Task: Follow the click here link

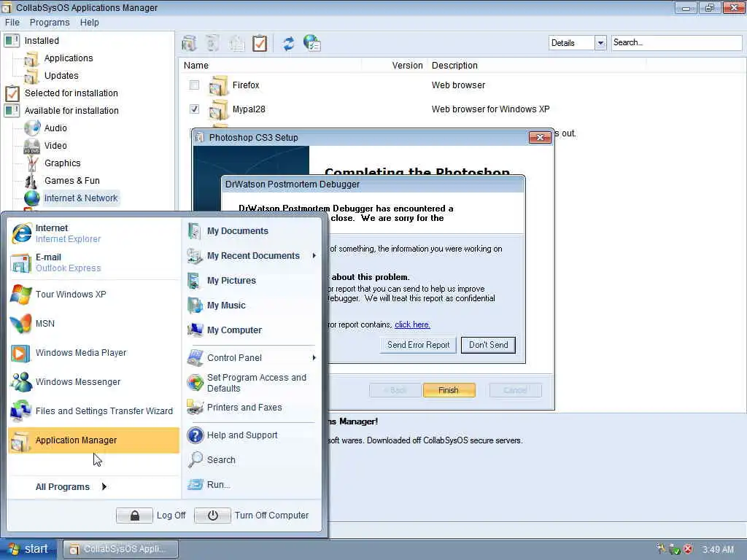Action: click(x=413, y=324)
